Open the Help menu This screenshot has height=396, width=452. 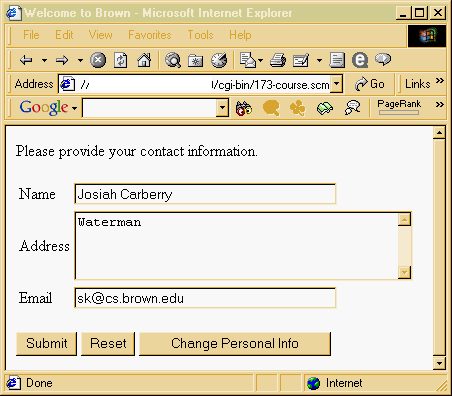(x=240, y=35)
